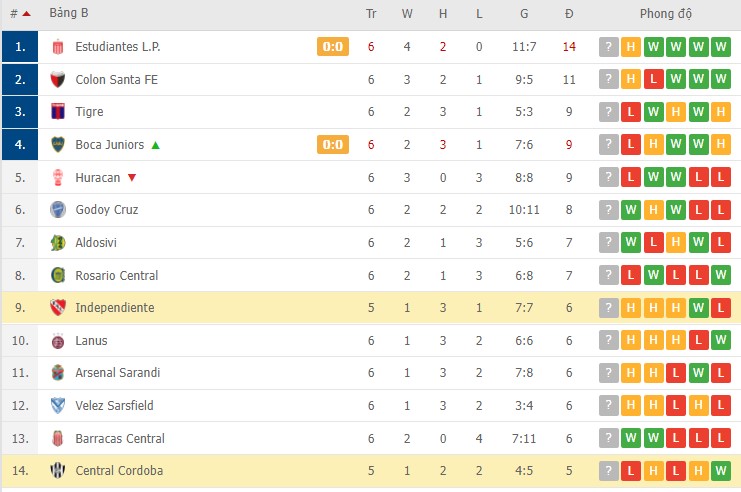Click the Barracas Central table row
741x492 pixels.
[x=370, y=438]
